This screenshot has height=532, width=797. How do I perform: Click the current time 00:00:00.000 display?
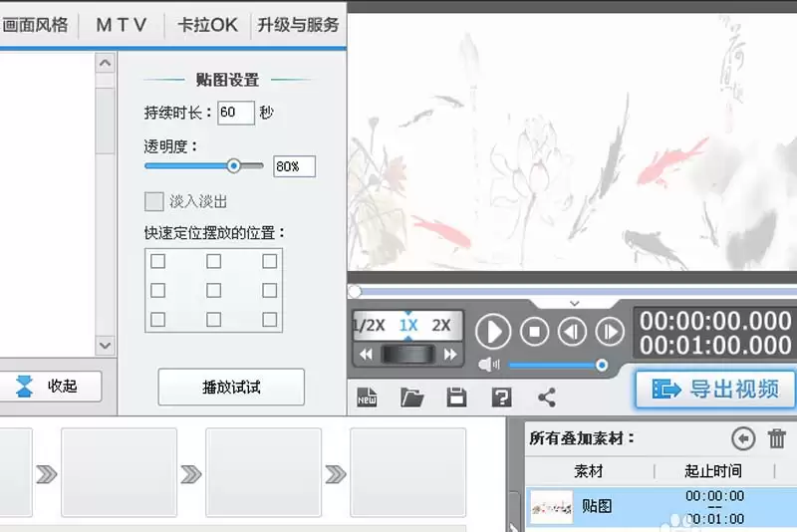click(x=715, y=321)
